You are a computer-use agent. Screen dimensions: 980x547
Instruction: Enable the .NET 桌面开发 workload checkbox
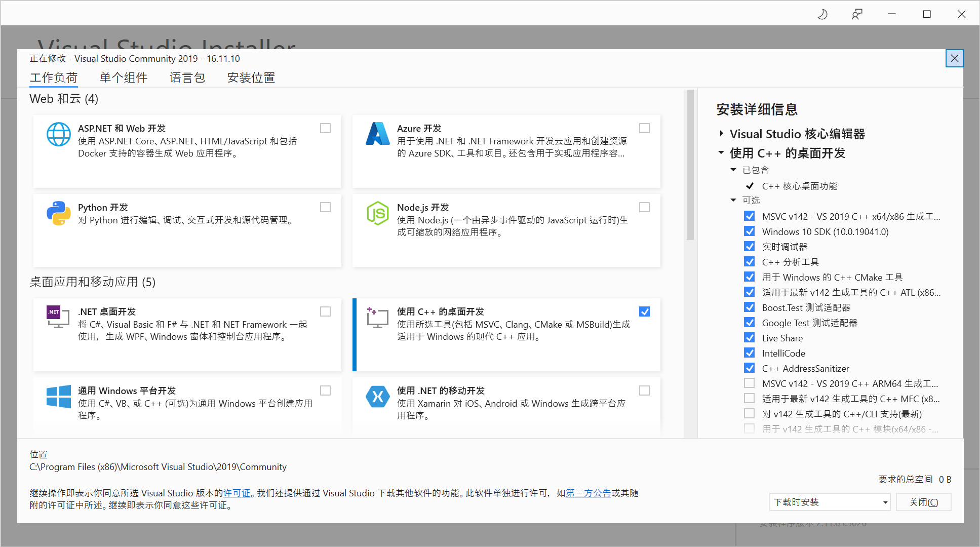325,311
